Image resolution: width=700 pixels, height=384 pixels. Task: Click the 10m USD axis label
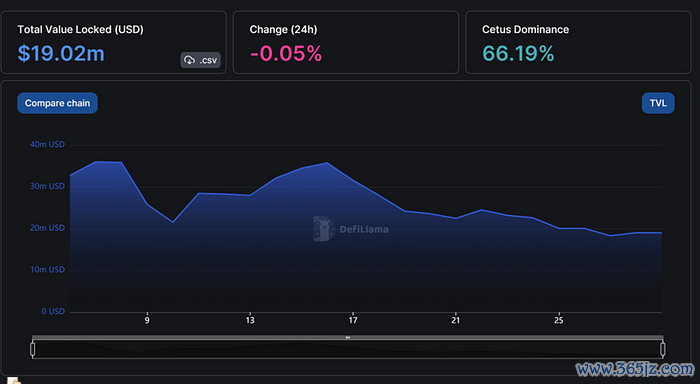pos(47,270)
